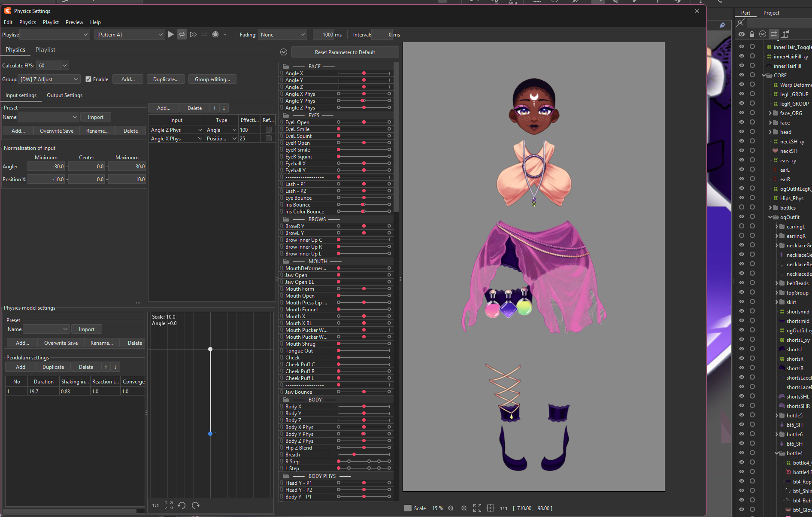
Task: Click Reset Parameter to Default button
Action: point(345,52)
